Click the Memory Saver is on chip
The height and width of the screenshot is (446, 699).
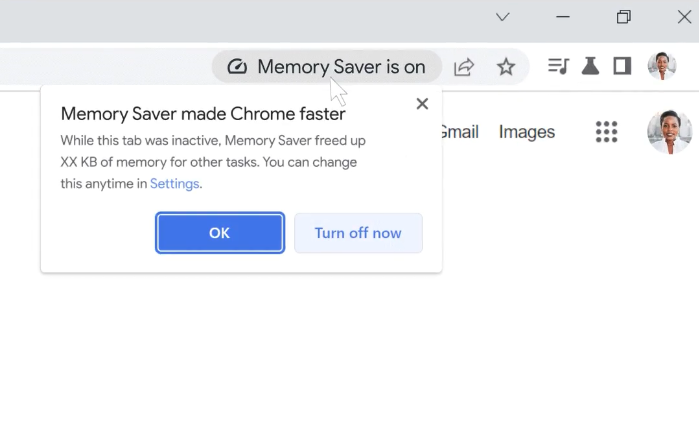click(x=327, y=67)
